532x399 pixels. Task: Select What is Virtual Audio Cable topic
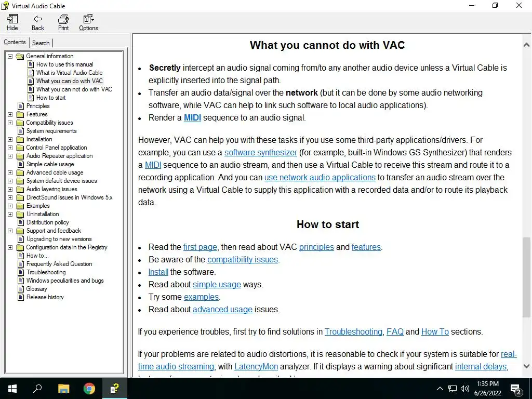(69, 73)
